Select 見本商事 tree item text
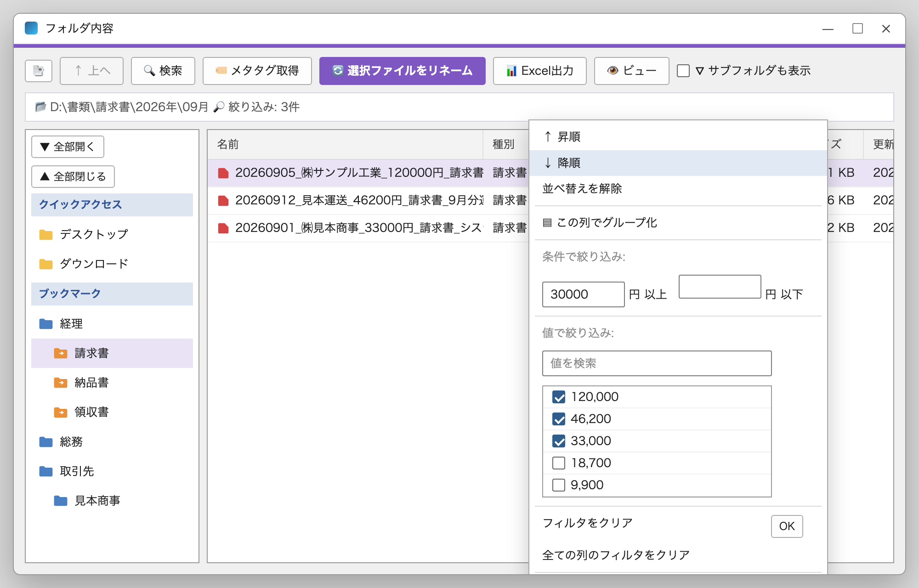 pos(97,500)
